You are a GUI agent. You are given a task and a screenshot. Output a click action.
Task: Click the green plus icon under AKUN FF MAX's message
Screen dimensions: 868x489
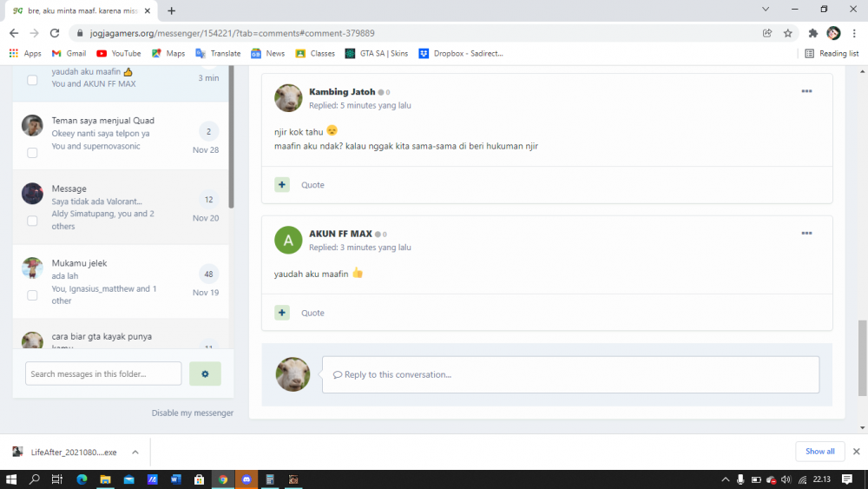(282, 313)
